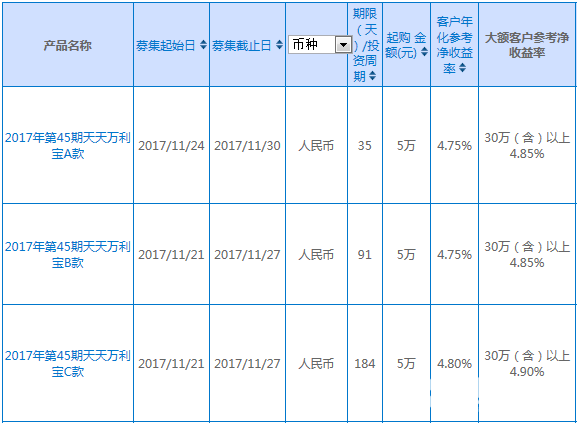This screenshot has width=577, height=423.
Task: Open the 币种 currency dropdown
Action: 319,45
